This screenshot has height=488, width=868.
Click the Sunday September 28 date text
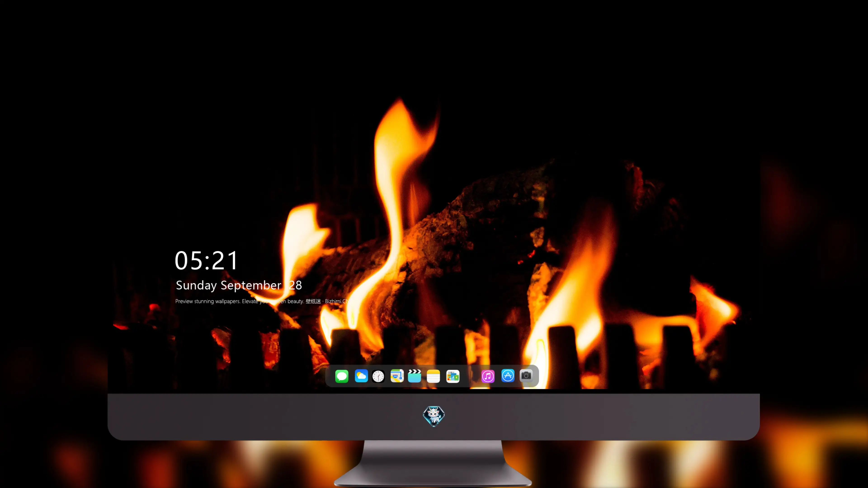coord(239,285)
